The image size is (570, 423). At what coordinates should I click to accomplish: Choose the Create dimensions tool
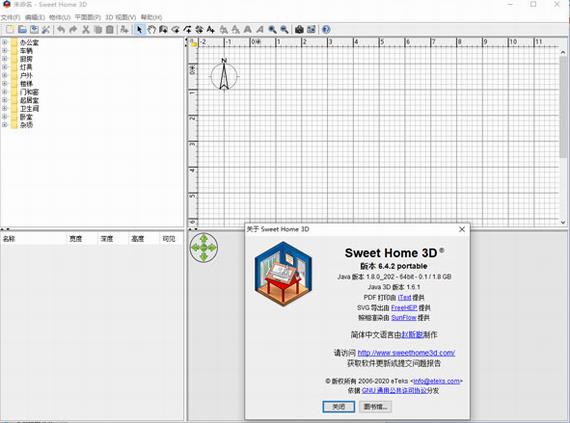[x=199, y=29]
